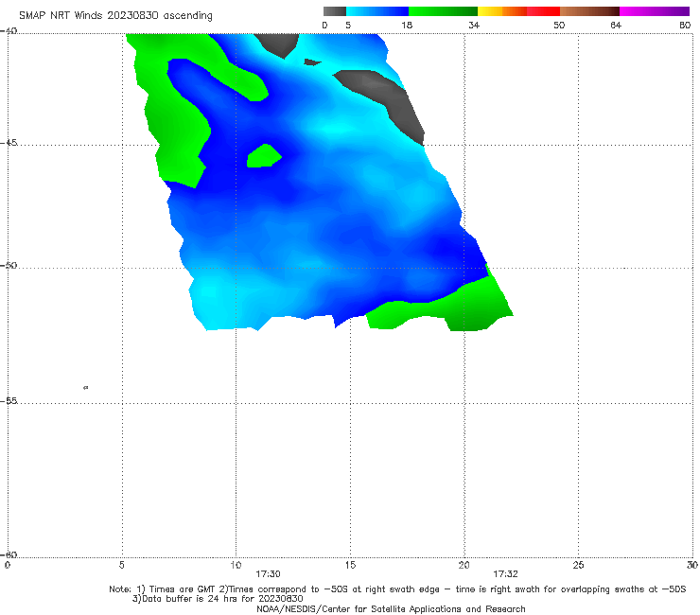Click the title "SMAP NRT Winds 20230830 ascending"

tap(115, 16)
